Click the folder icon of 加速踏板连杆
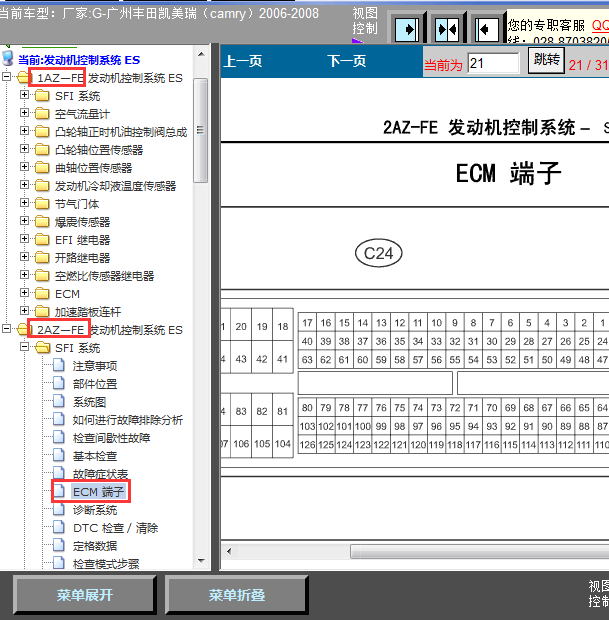This screenshot has height=620, width=609. pos(42,312)
